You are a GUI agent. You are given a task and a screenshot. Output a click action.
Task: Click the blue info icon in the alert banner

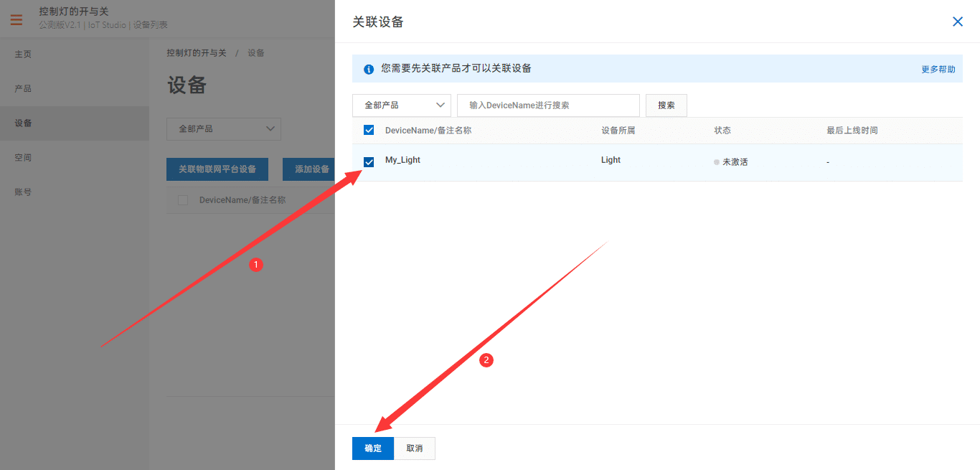368,69
